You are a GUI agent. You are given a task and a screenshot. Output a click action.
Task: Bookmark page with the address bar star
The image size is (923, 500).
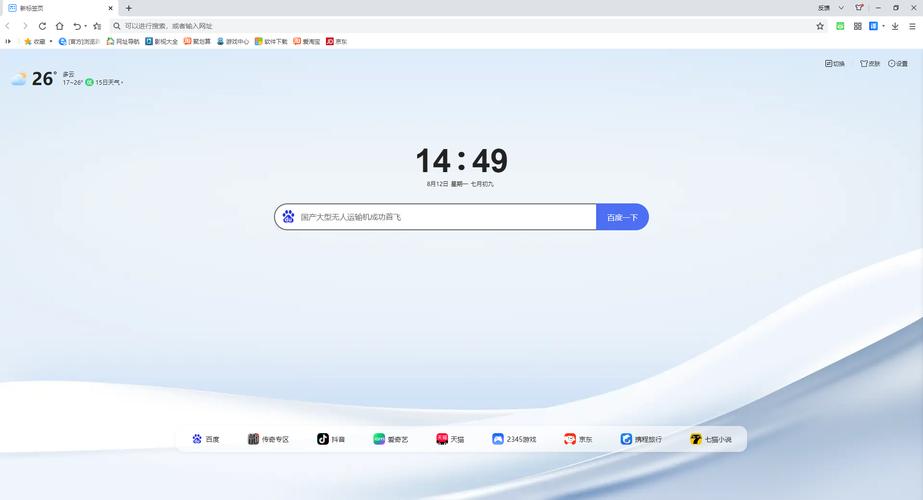[820, 26]
